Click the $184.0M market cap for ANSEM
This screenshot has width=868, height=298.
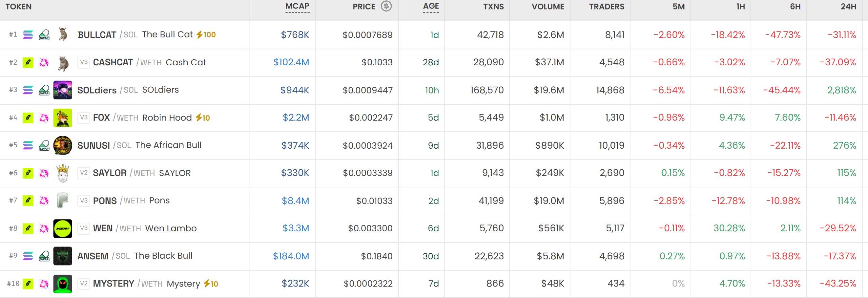point(291,256)
